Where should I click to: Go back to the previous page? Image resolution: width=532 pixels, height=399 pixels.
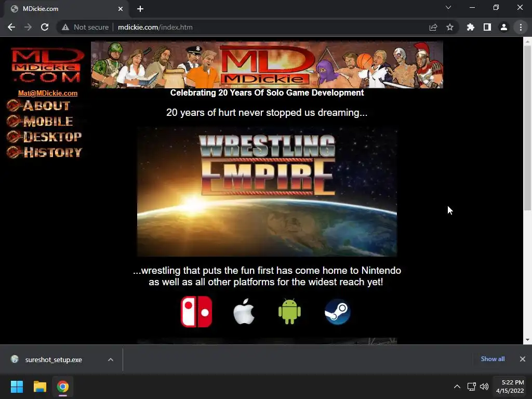[11, 27]
